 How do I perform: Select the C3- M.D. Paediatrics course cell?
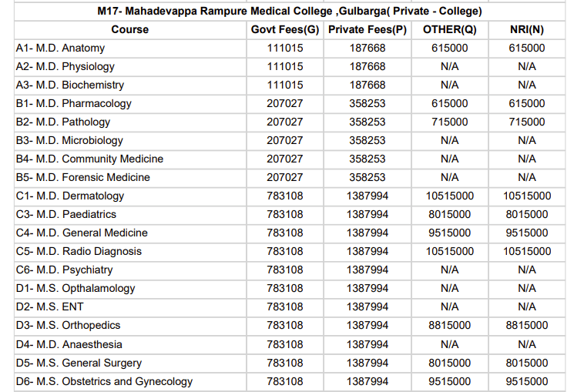tap(65, 214)
